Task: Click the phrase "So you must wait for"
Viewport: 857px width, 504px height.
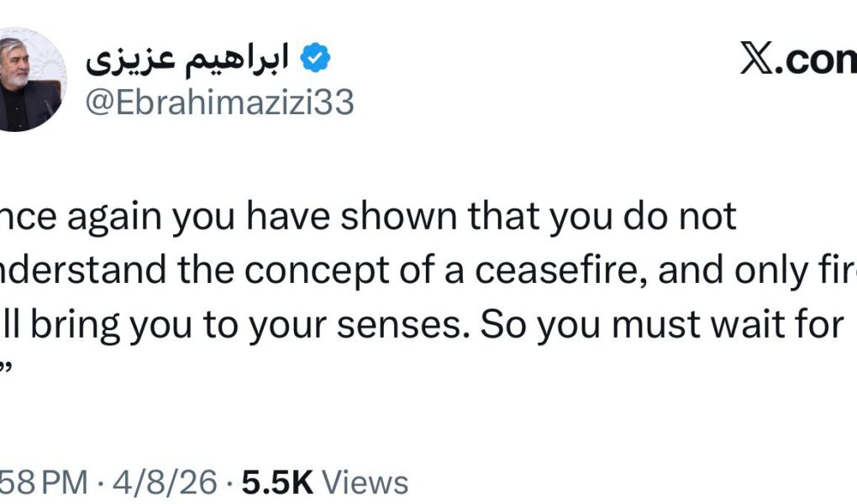Action: pos(660,326)
